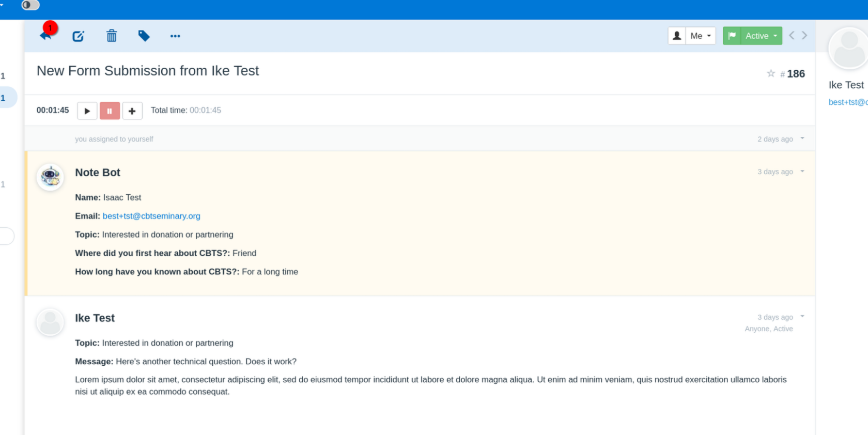Viewport: 868px width, 435px height.
Task: Open the best+tst@cbtseminary.org email link
Action: [x=151, y=216]
